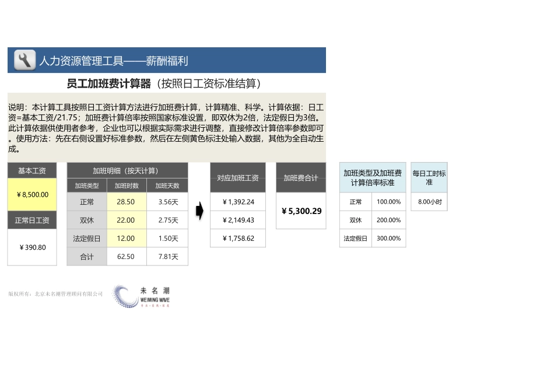Click the black arrow shape between tables
This screenshot has width=554, height=392.
(199, 211)
